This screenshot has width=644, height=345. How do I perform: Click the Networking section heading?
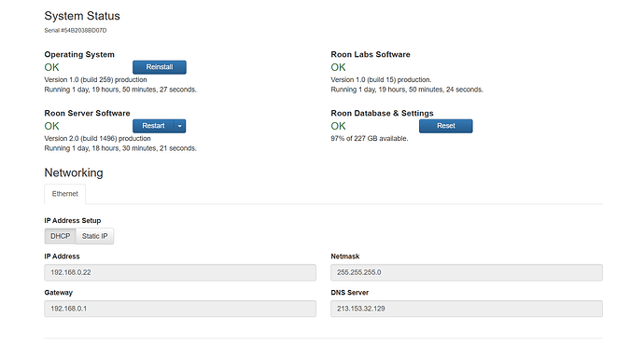point(74,172)
